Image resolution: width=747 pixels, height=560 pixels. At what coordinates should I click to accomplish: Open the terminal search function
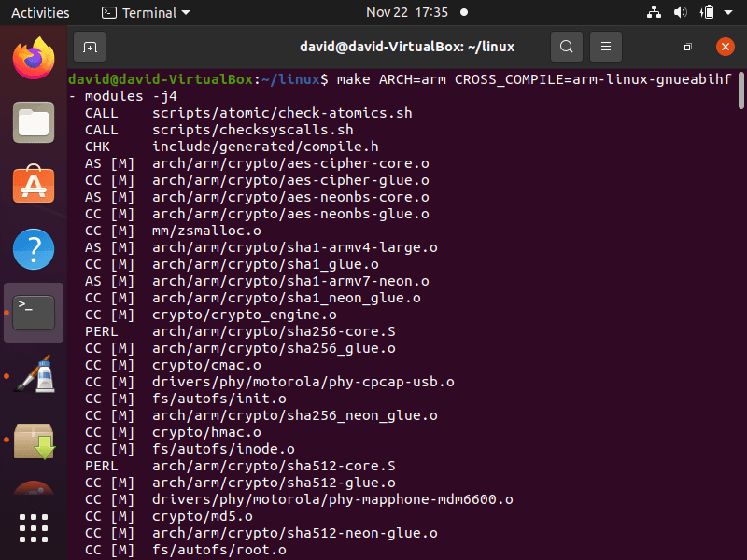pos(567,46)
